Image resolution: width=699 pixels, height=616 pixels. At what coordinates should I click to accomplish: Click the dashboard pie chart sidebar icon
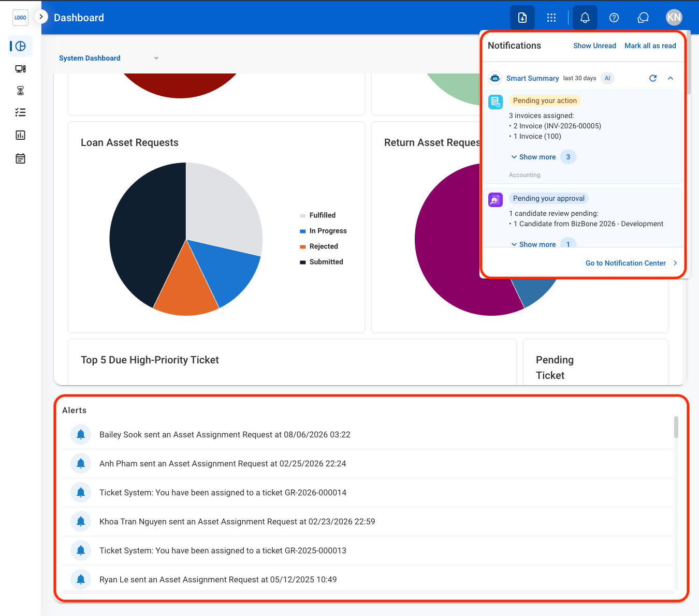click(21, 46)
